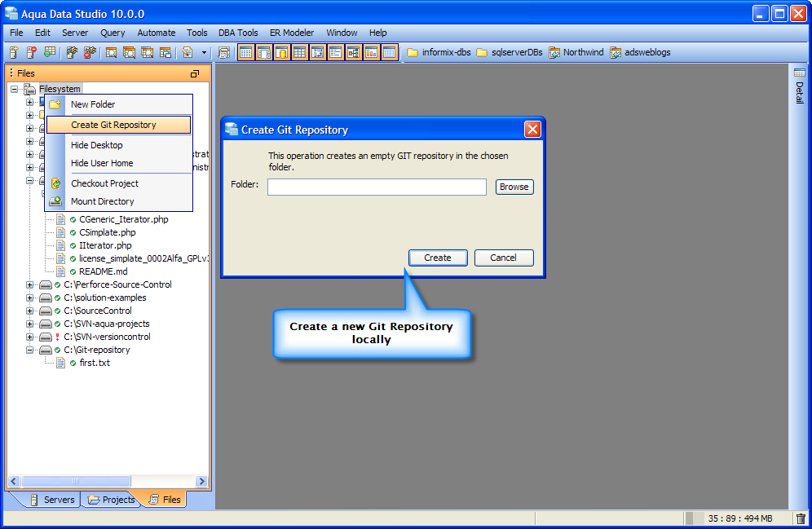This screenshot has height=529, width=812.
Task: Click the memory usage indicator in status bar
Action: click(738, 518)
